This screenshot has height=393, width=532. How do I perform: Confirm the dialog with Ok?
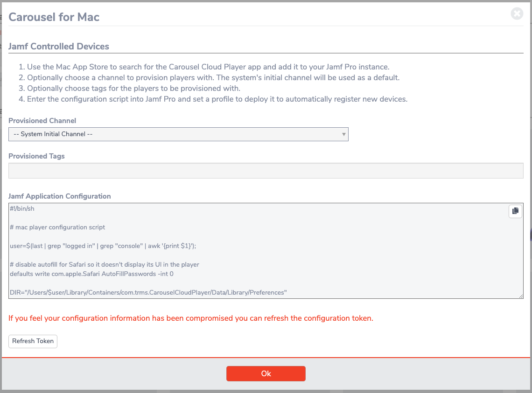click(266, 374)
